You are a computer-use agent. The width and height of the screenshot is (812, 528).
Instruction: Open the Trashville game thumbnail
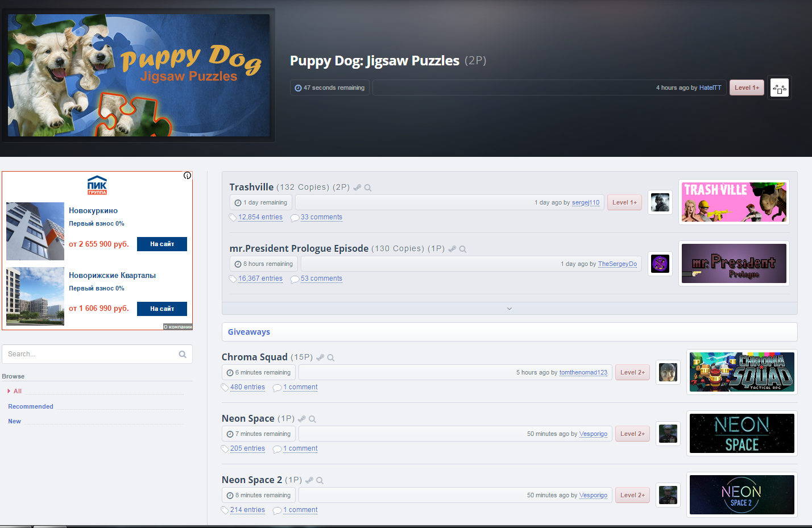tap(734, 202)
